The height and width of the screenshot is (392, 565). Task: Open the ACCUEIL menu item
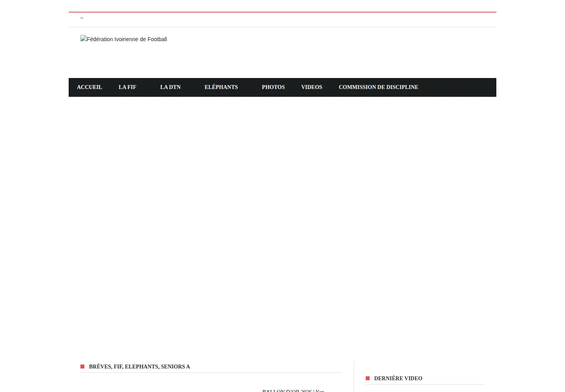click(89, 87)
